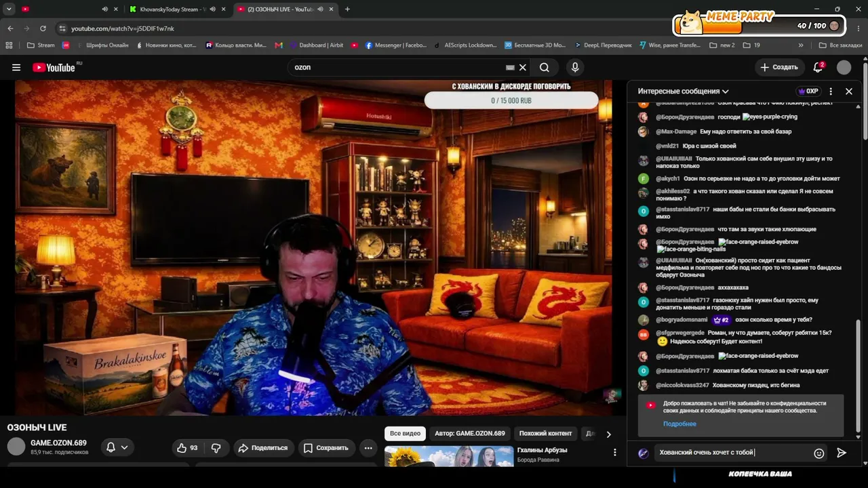
Task: Select the Автор: GAME.OZON.689 chip
Action: (470, 434)
